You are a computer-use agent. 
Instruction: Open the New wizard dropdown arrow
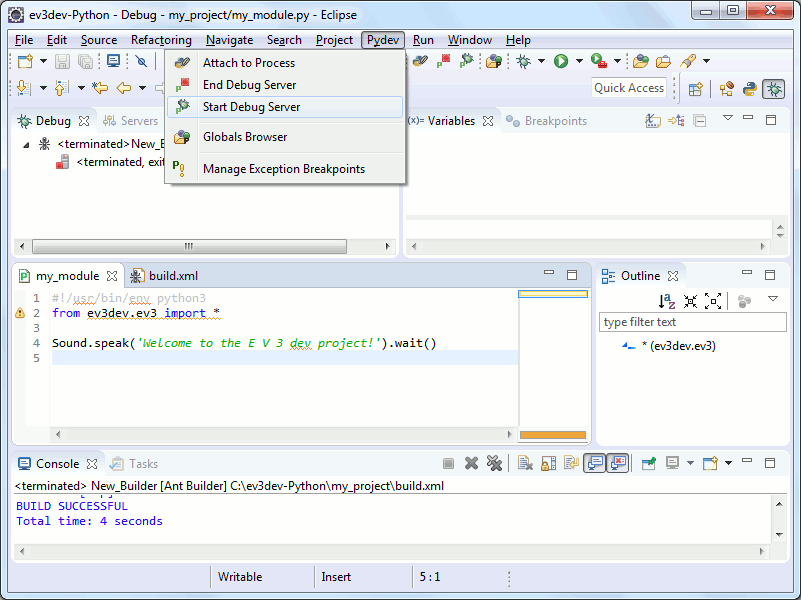pos(43,61)
